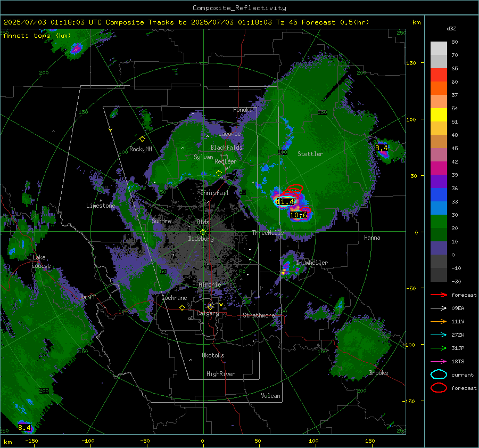Click the purple 36-39 dBZ legend swatch

coord(439,182)
